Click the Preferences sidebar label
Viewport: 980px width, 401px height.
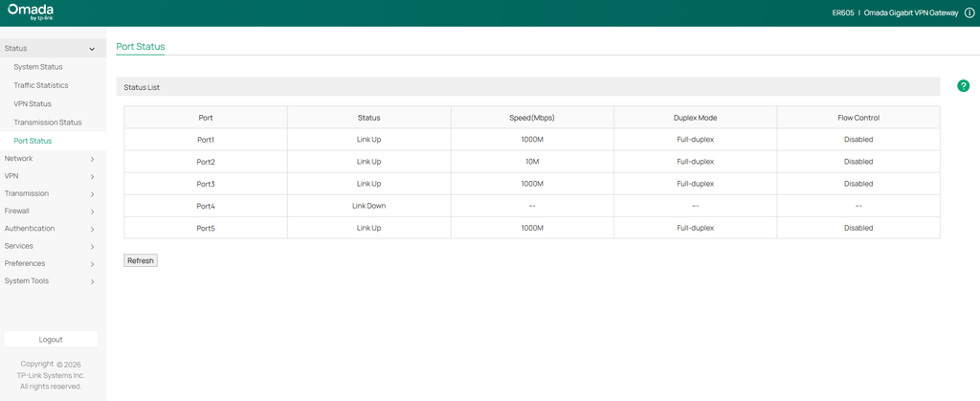click(x=25, y=263)
